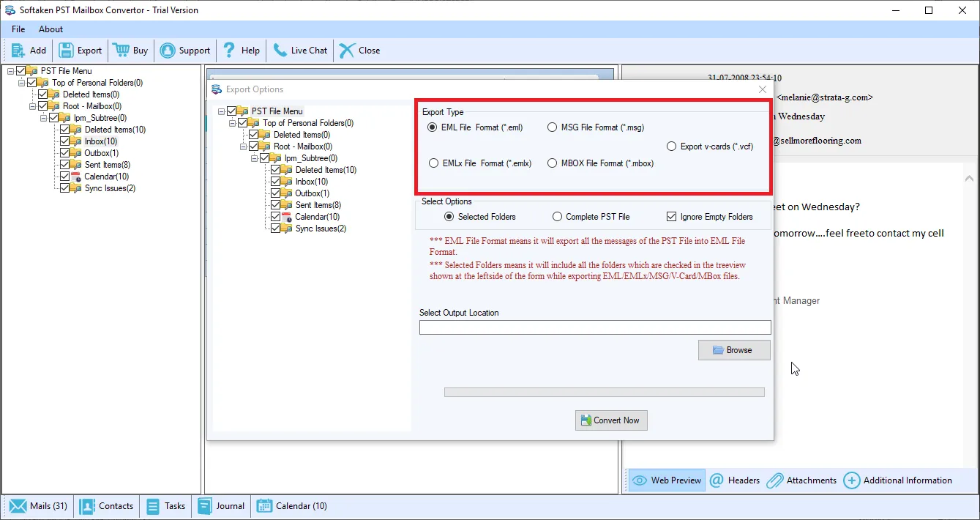Click the conversion progress bar
The width and height of the screenshot is (980, 520).
(605, 393)
